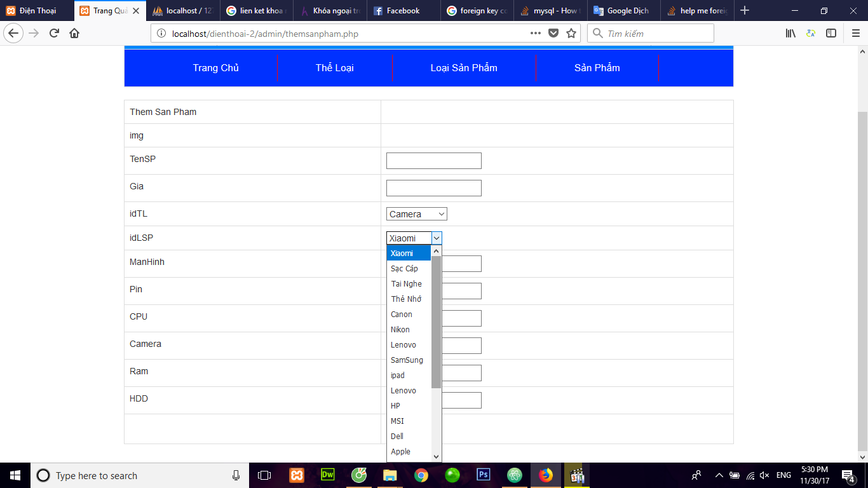Open Dreamweaver from the taskbar
The image size is (868, 488).
point(328,475)
